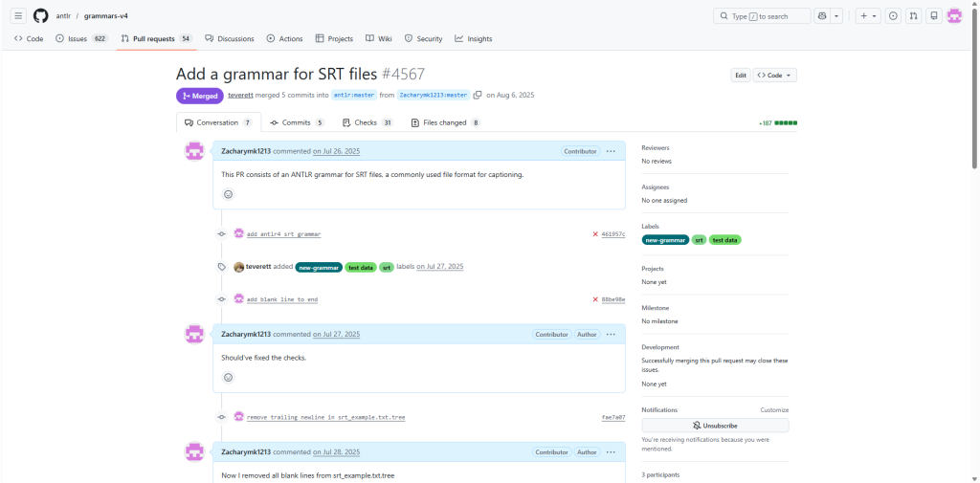Open the Code dropdown button
The width and height of the screenshot is (980, 483).
click(x=775, y=75)
